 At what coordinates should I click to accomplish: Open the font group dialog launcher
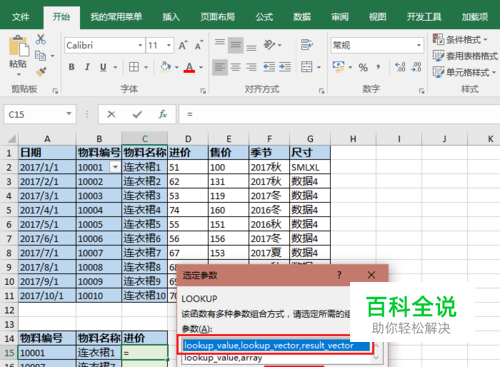[x=203, y=91]
